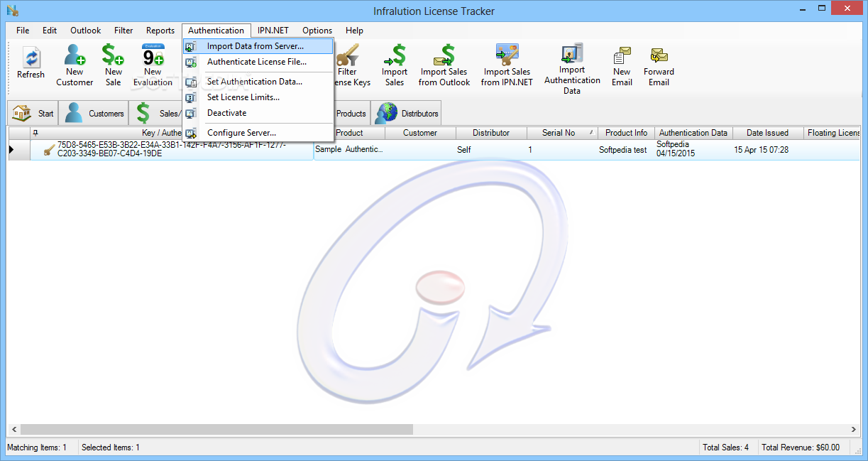Sort by the Floating License column header

(832, 133)
